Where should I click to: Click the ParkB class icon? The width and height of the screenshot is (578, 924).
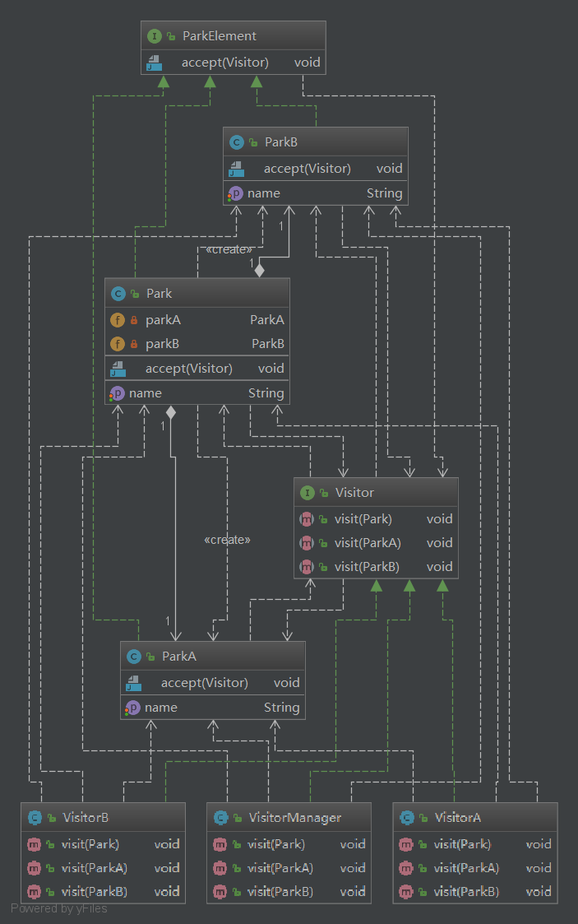tap(237, 142)
